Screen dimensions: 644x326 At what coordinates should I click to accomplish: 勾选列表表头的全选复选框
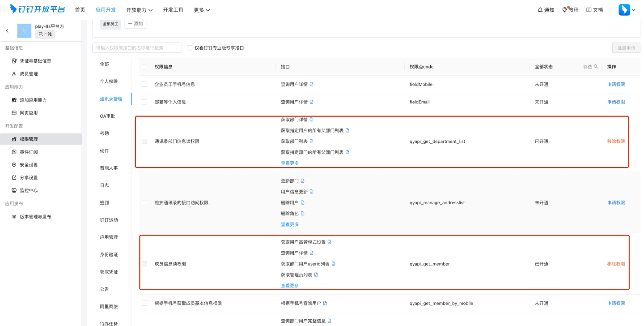(144, 66)
